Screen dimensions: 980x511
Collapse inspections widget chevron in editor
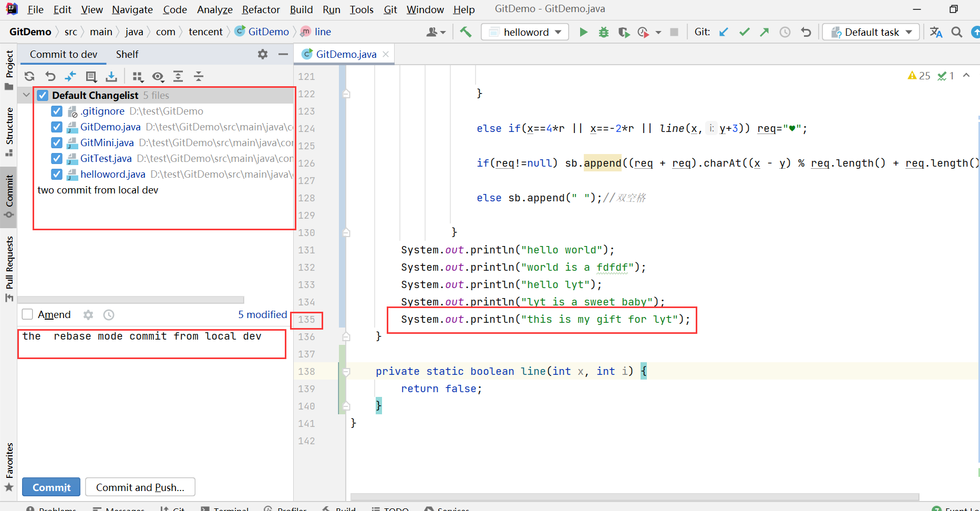[x=966, y=76]
